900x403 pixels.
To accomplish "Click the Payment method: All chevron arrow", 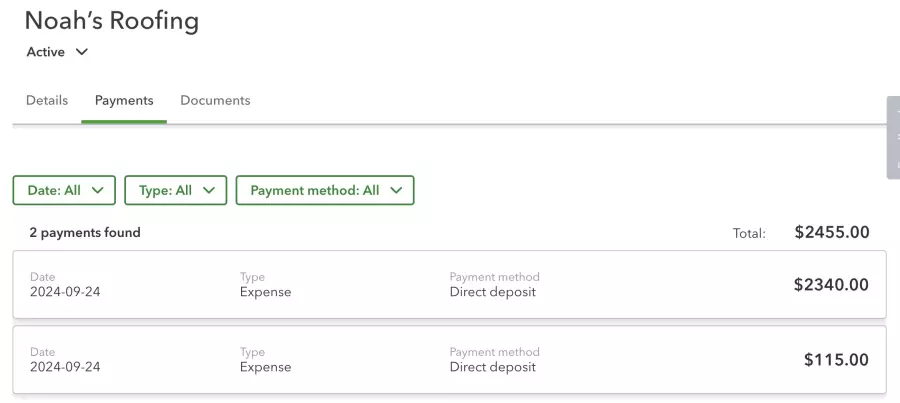I will point(396,191).
